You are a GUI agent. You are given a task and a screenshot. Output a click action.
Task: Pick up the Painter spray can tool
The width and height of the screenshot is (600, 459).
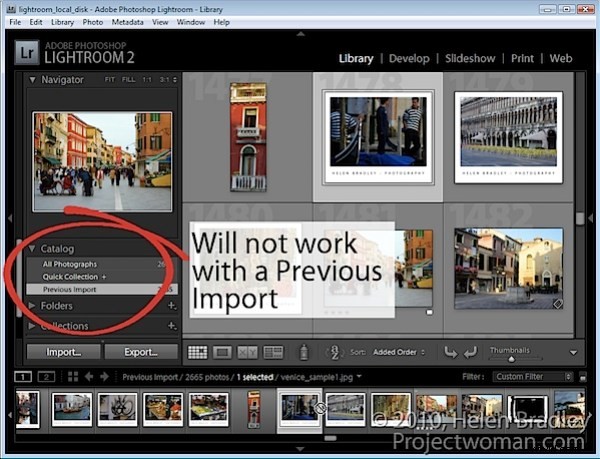tap(304, 352)
